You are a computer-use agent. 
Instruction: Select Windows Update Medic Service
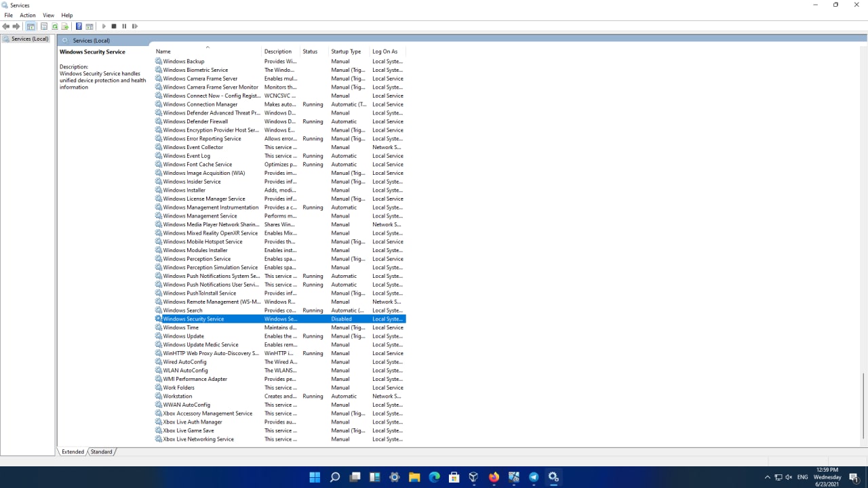click(201, 345)
